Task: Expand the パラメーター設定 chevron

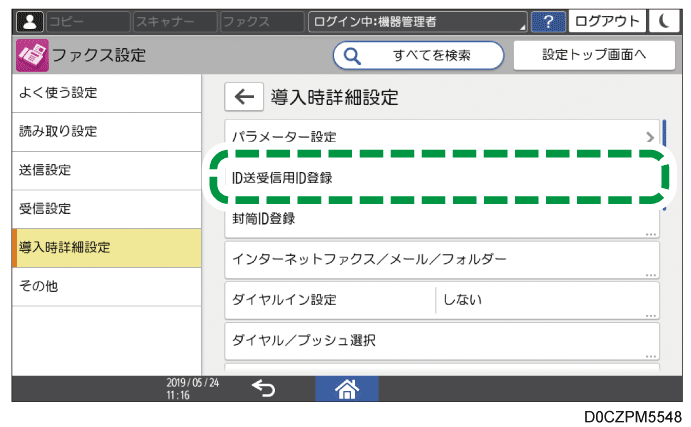Action: [650, 137]
